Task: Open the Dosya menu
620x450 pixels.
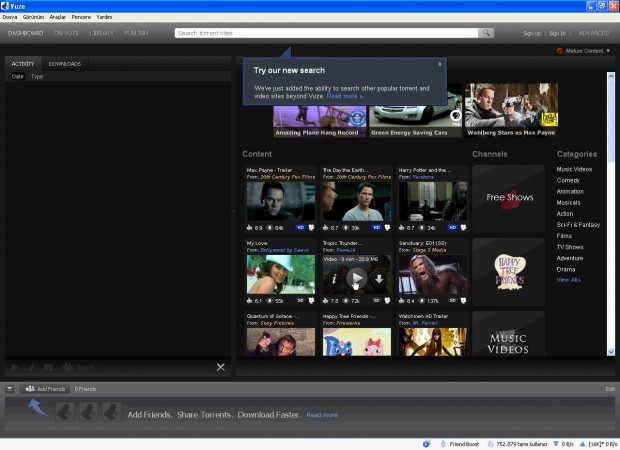Action: (x=10, y=17)
